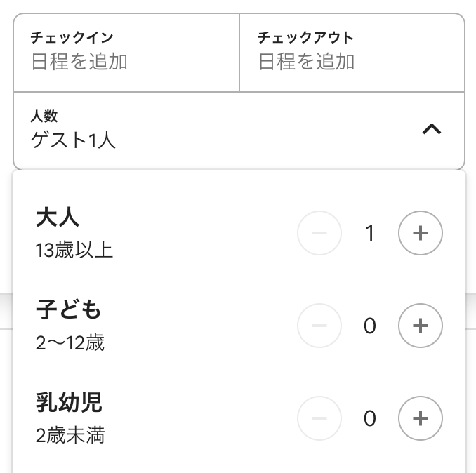
Task: Add a child with the 子ども plus button
Action: pos(420,326)
